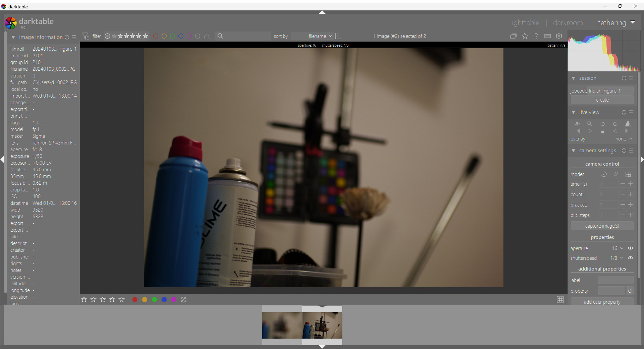Toggle the purple color label filter
This screenshot has width=644, height=349.
coord(189,36)
